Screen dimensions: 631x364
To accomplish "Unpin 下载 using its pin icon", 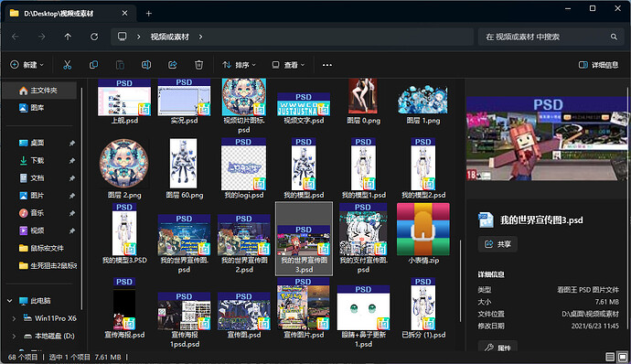I will coord(72,160).
